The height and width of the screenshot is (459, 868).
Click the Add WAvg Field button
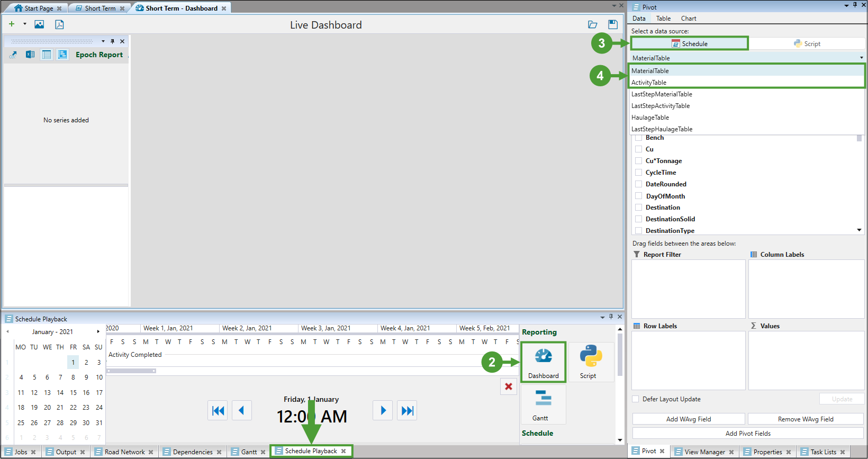tap(688, 419)
